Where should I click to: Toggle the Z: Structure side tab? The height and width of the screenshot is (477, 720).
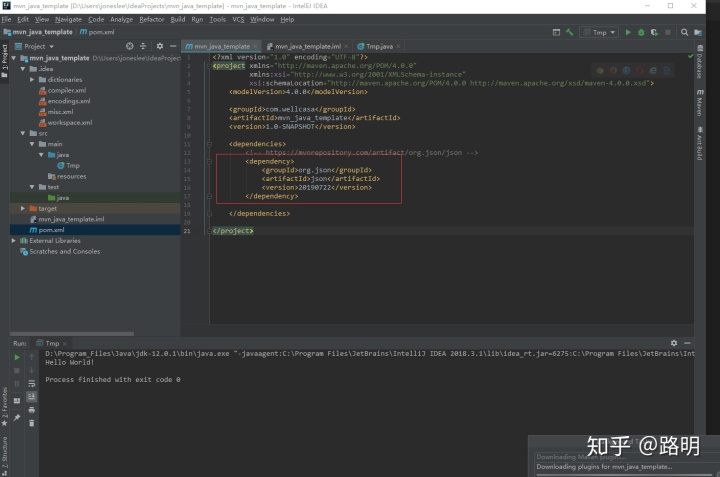[5, 455]
